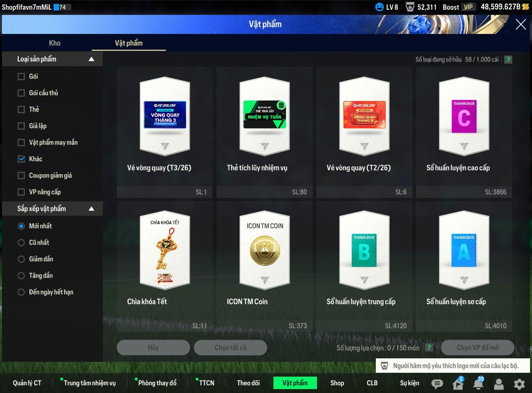
Task: Click green help icon beside owned item count
Action: (x=508, y=60)
